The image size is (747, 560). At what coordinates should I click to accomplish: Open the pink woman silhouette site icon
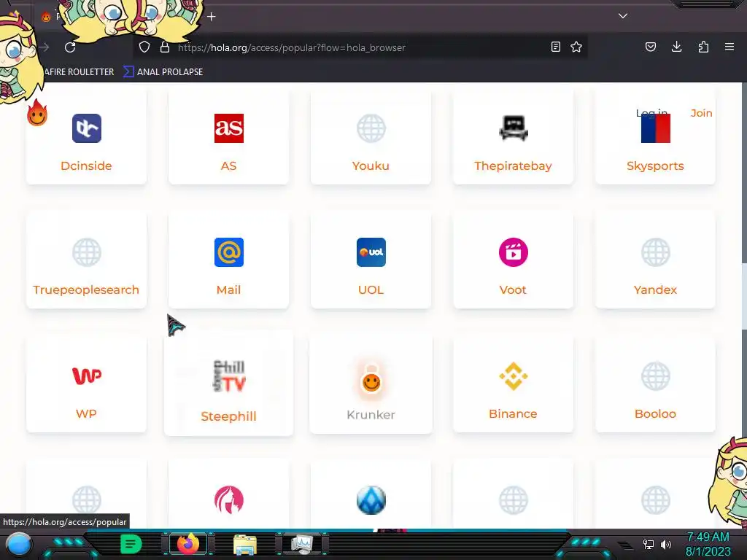[x=228, y=500]
